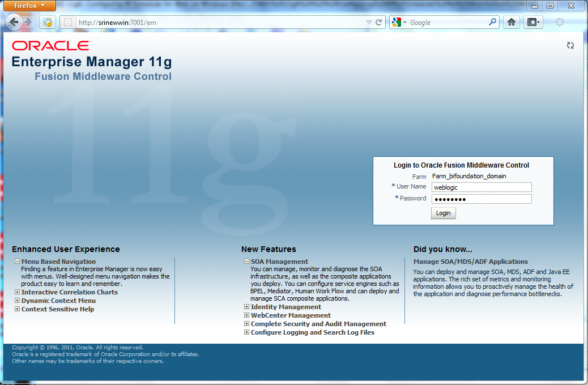Click the site identity icon in address bar
This screenshot has width=588, height=385.
[x=68, y=23]
